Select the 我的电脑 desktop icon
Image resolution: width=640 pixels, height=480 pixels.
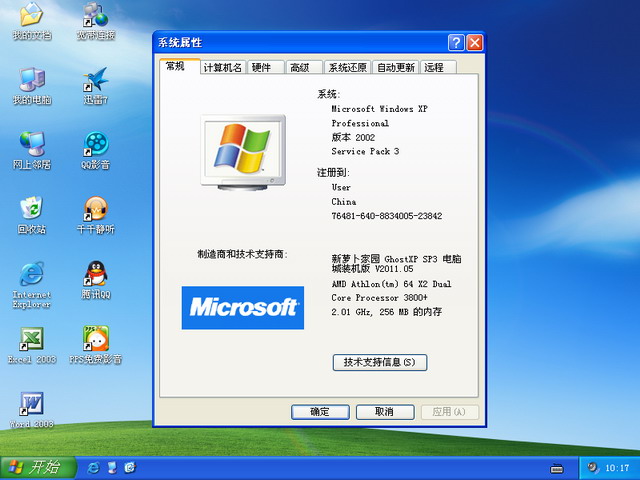tap(31, 85)
